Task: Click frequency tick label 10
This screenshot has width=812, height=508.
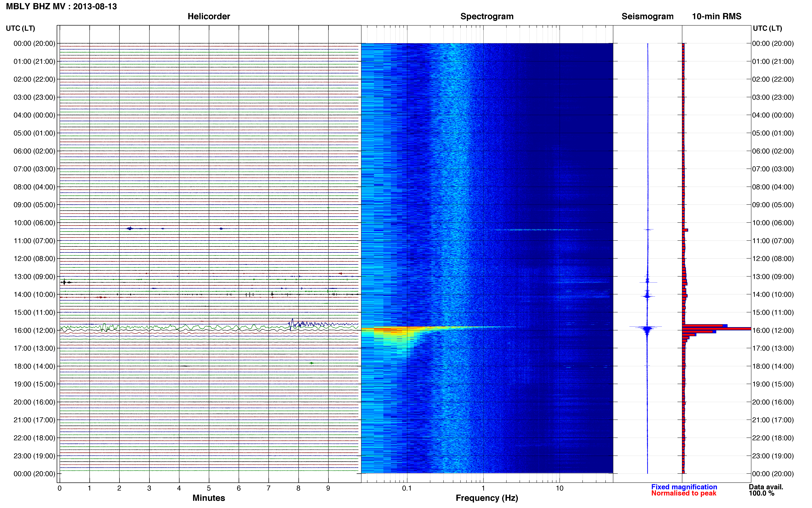Action: (559, 488)
